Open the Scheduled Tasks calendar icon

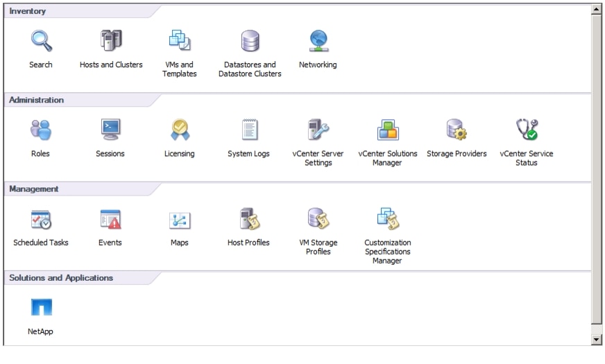click(40, 219)
